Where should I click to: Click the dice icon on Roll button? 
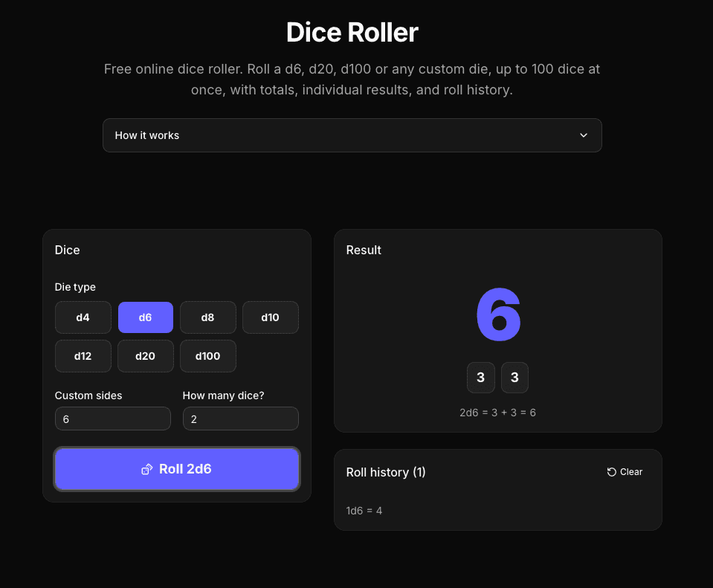[x=147, y=469]
